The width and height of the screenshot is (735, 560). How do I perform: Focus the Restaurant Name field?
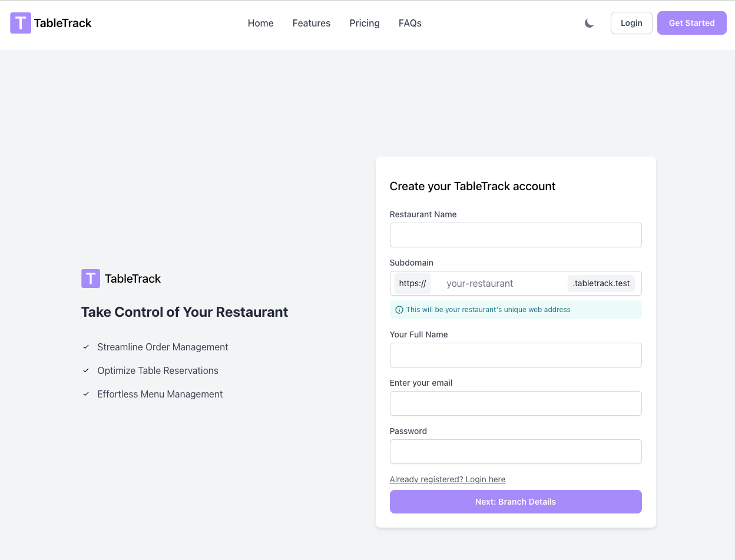pos(515,235)
